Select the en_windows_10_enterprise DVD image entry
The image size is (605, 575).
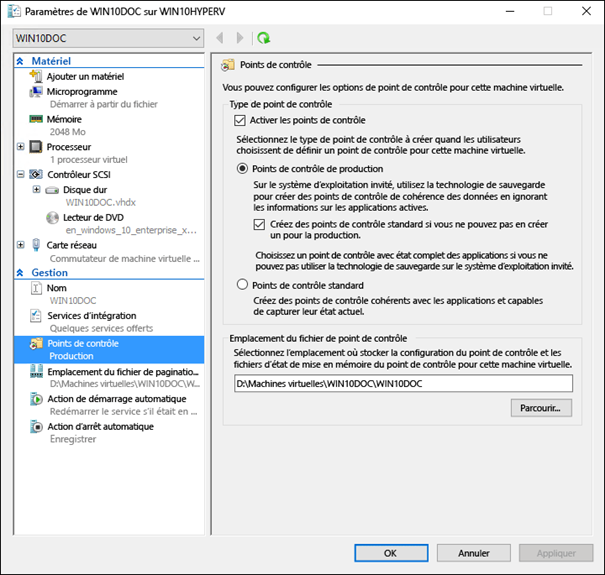131,230
